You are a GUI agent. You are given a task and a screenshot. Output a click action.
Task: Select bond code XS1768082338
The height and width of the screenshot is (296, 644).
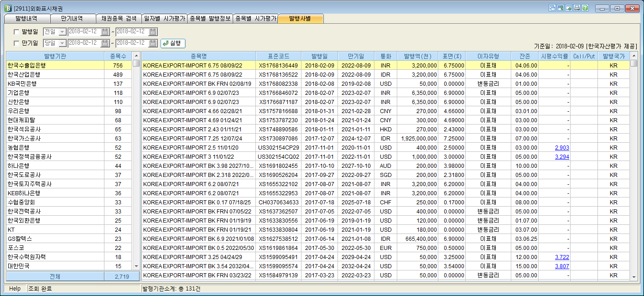(x=278, y=84)
